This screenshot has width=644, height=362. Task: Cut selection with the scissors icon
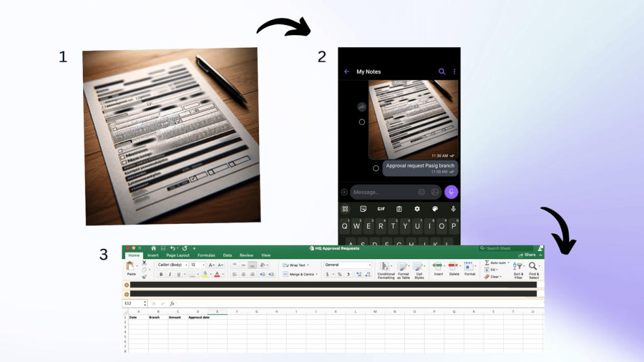tap(144, 263)
